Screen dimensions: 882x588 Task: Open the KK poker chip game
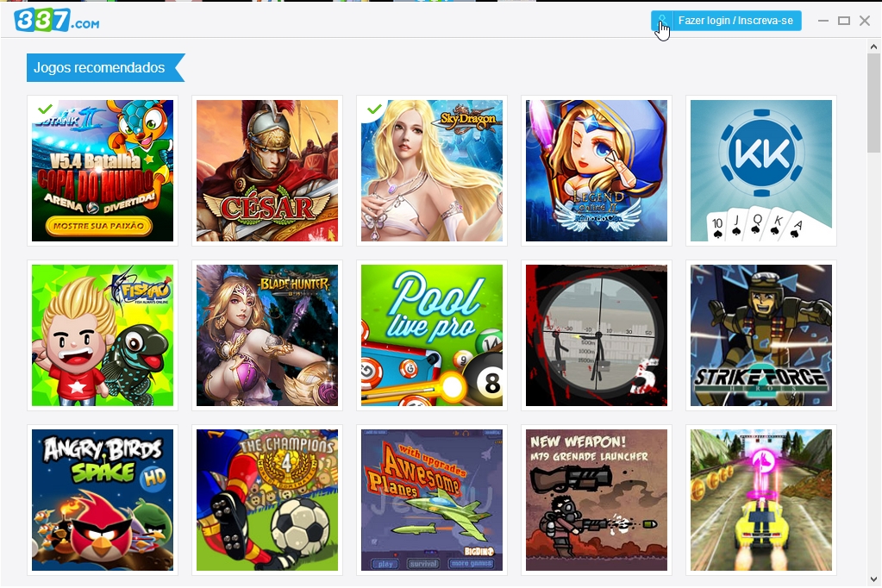[x=761, y=171]
